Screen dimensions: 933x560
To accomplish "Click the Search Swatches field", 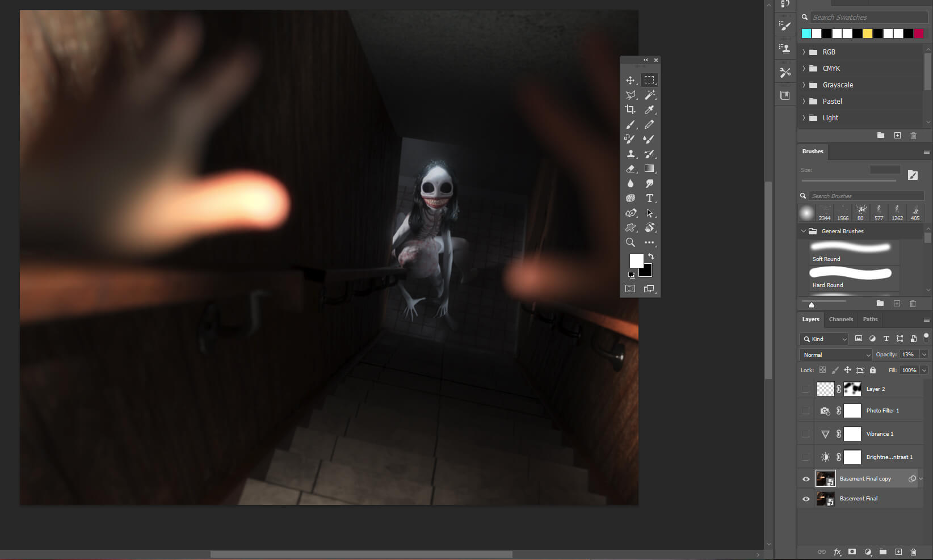I will coord(868,17).
